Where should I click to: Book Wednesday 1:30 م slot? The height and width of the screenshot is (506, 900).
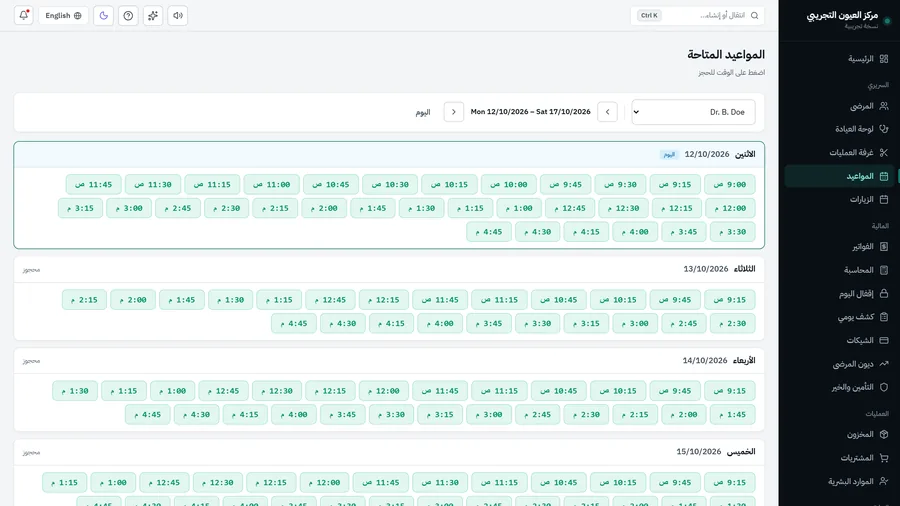pos(75,391)
